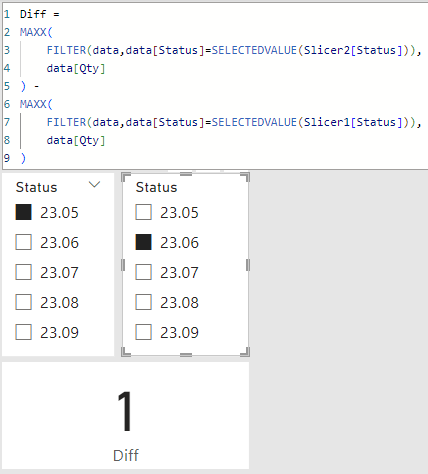
Task: Click line 1 'Diff =' in formula editor
Action: (40, 14)
